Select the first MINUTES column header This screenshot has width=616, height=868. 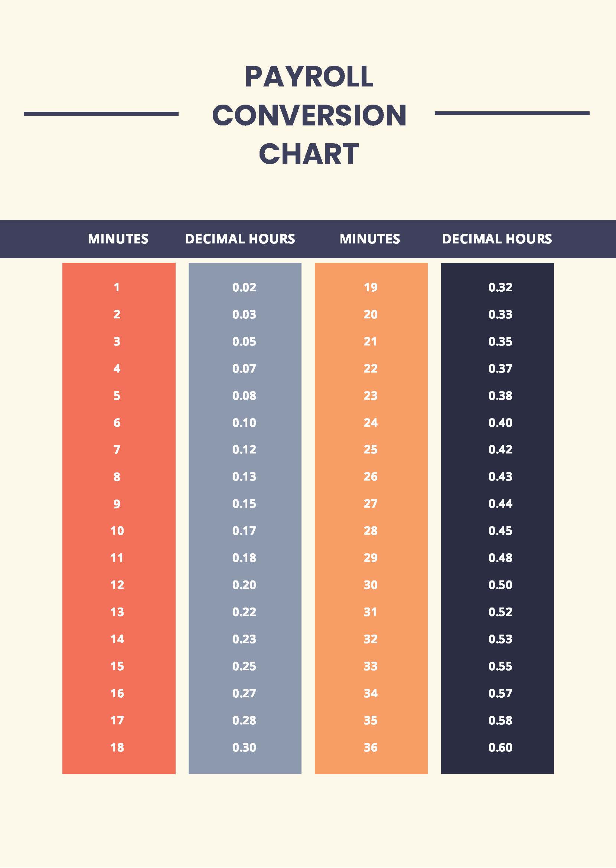click(118, 239)
